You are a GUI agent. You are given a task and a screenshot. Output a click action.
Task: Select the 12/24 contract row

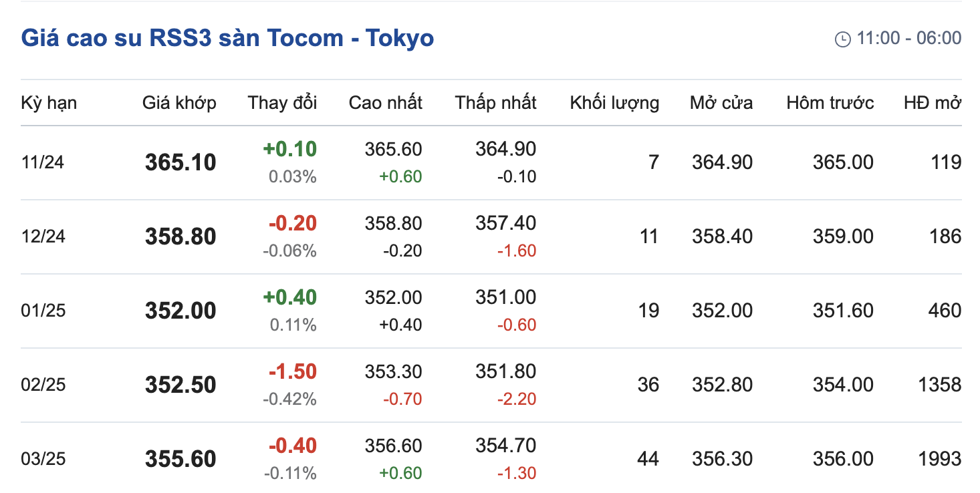491,236
